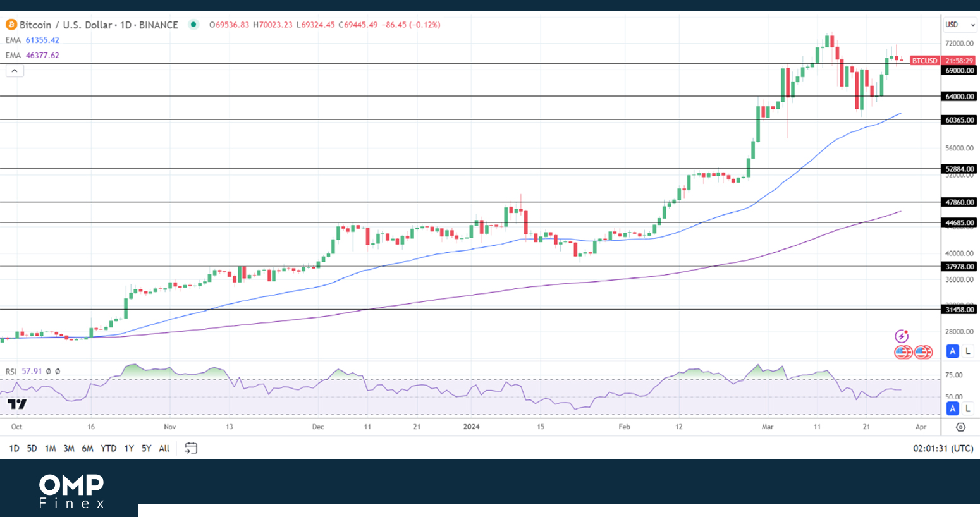Collapse the indicator legend with the chevron
Viewport: 980px width, 517px height.
pos(15,71)
